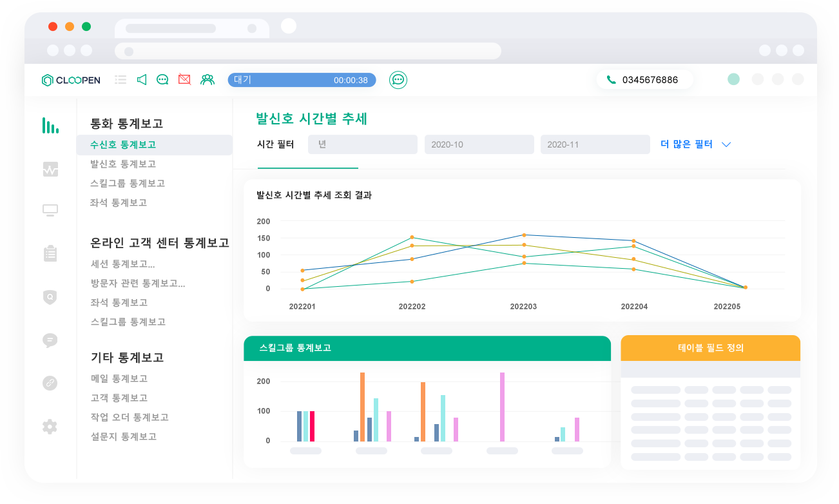Open 수신호 통계보고 menu item
Viewport: 839px width, 504px height.
[155, 145]
